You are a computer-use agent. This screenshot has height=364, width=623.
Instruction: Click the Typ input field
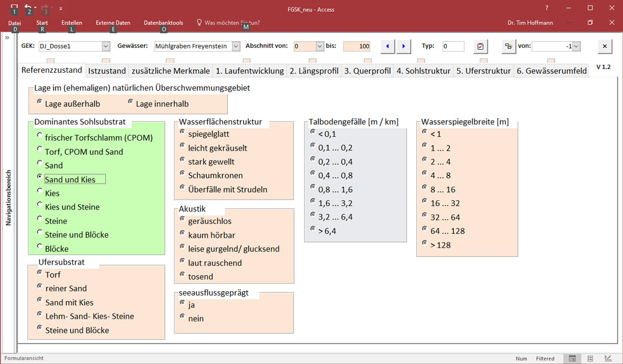click(454, 46)
